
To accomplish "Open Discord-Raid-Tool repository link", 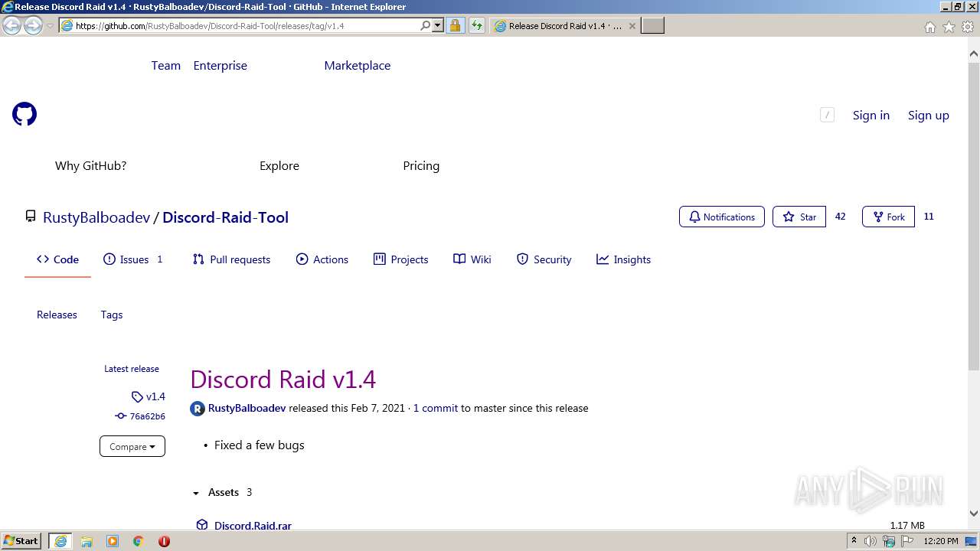I will coord(225,217).
